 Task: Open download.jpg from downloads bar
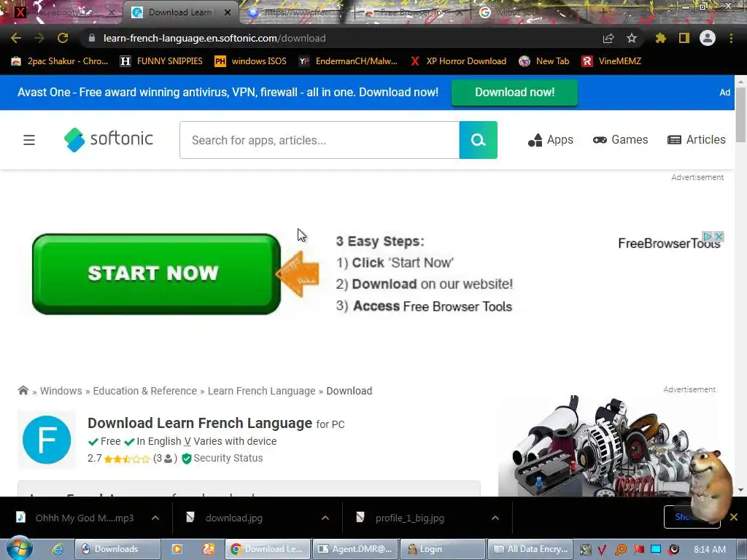point(234,518)
